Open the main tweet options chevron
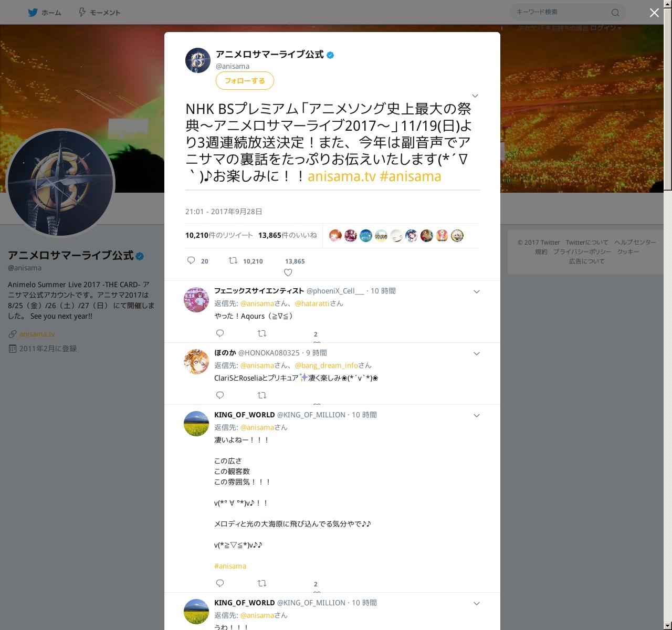Viewport: 672px width, 630px height. [475, 96]
